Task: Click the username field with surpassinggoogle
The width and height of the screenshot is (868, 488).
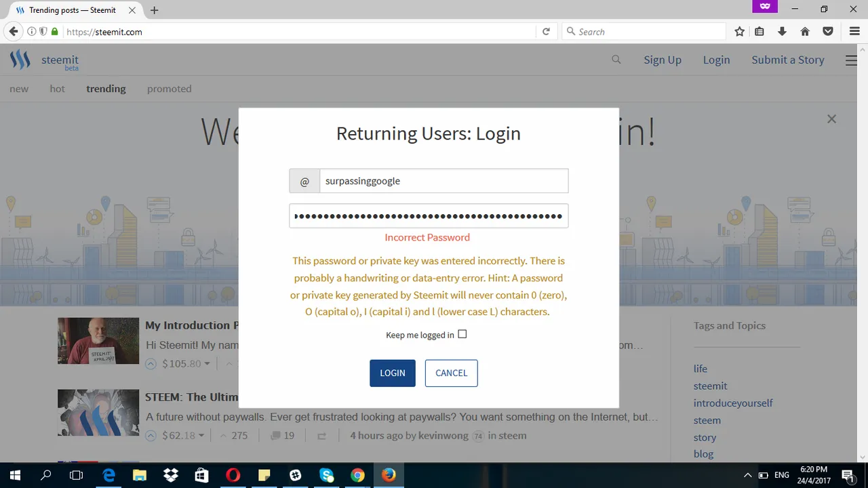Action: tap(443, 181)
